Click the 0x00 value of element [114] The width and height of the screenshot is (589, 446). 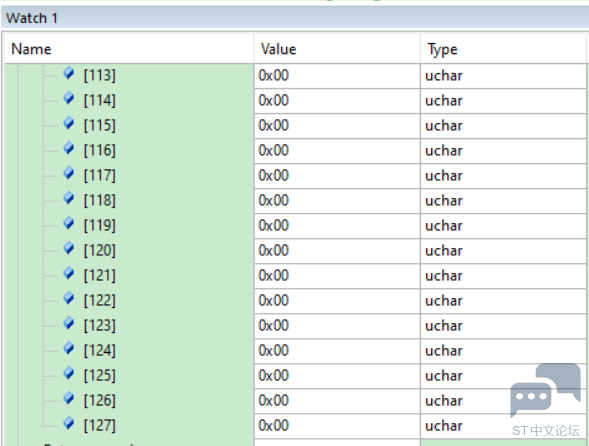pyautogui.click(x=273, y=100)
